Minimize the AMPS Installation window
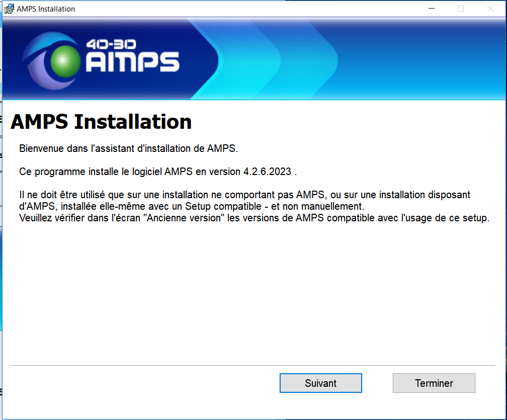Screen dimensions: 507x420 (x=431, y=9)
